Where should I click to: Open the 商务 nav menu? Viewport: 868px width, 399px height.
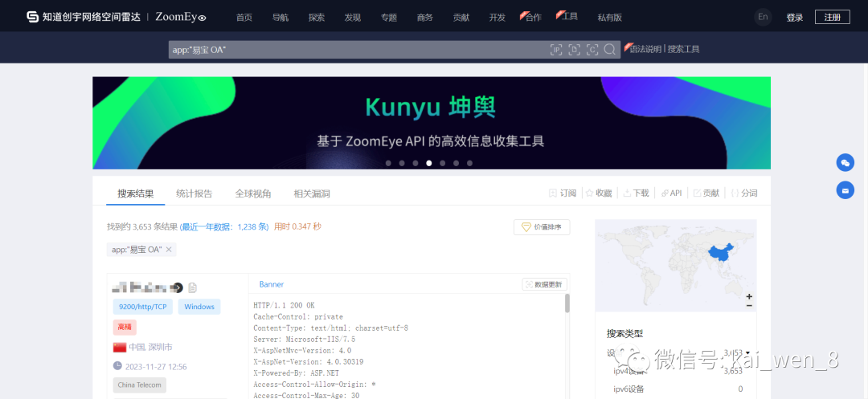tap(425, 17)
